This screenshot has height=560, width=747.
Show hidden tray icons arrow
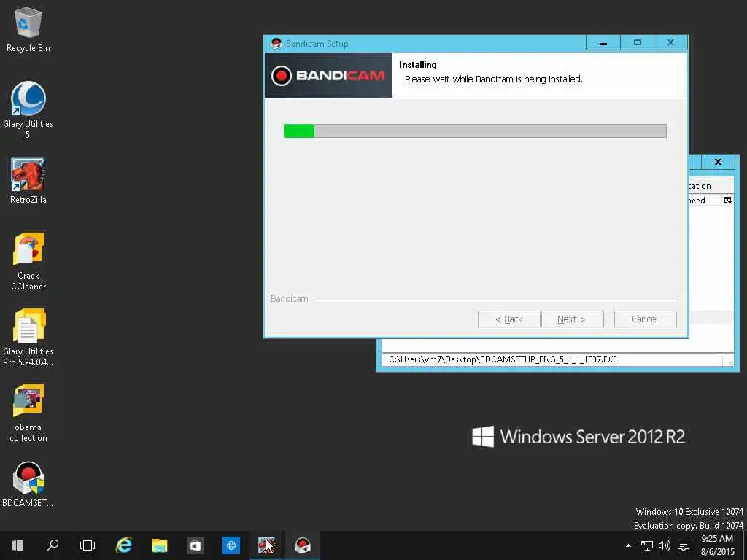628,545
